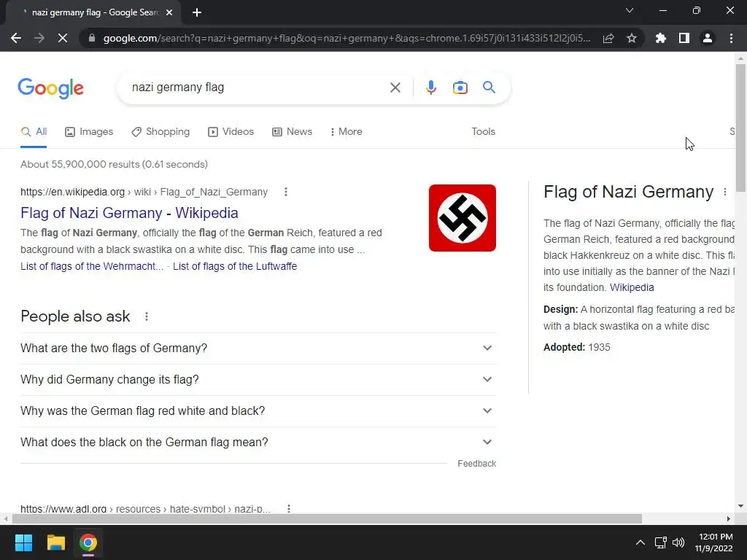Click the scroll right arrow
Screen dimensions: 747x560
point(728,518)
